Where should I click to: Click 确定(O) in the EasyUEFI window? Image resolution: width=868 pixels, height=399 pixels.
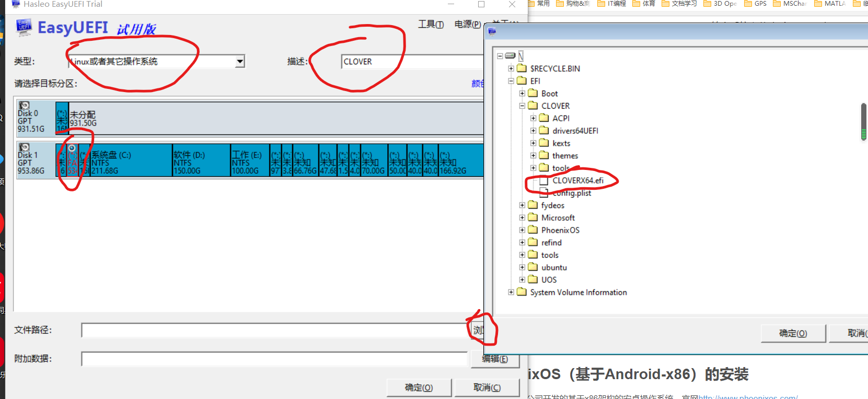click(419, 387)
